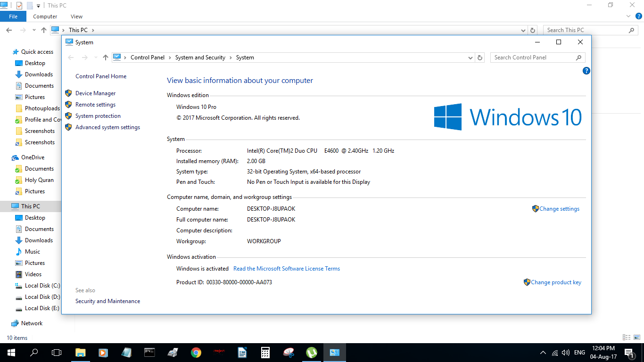The image size is (644, 362).
Task: Select This PC in navigation pane
Action: [31, 206]
